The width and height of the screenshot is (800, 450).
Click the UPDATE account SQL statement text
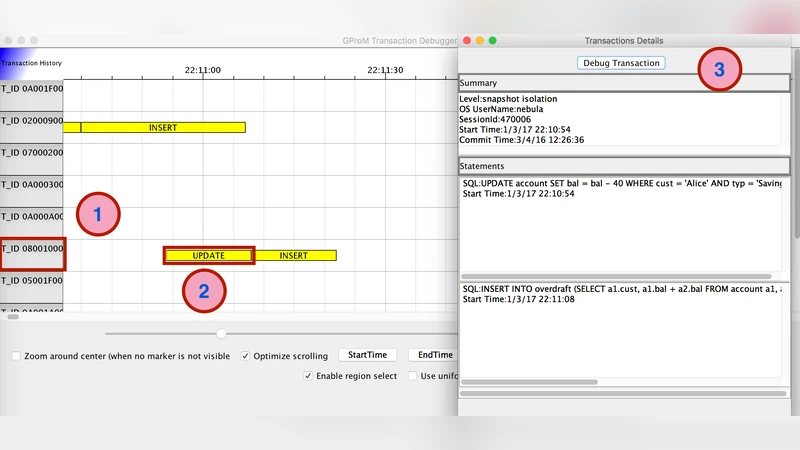pos(620,185)
